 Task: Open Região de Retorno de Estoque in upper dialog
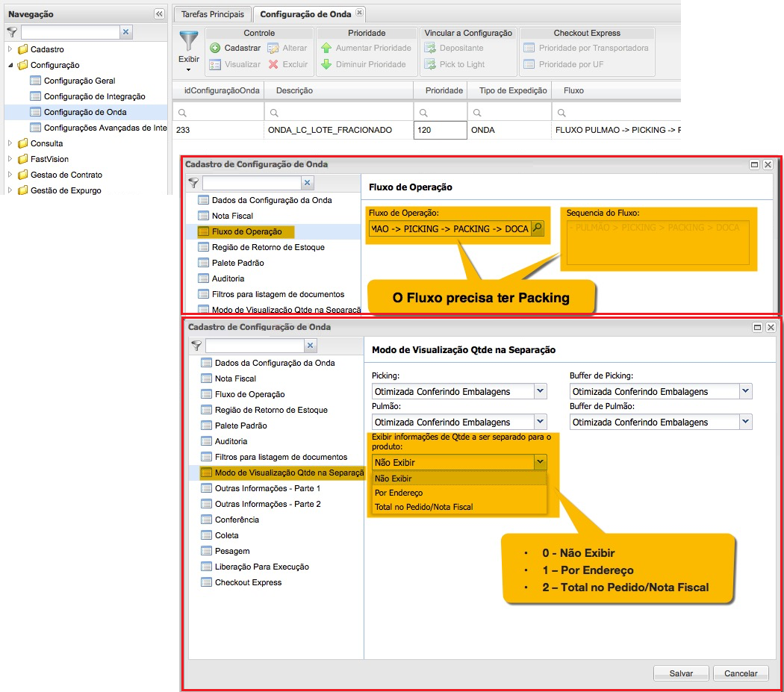coord(268,247)
